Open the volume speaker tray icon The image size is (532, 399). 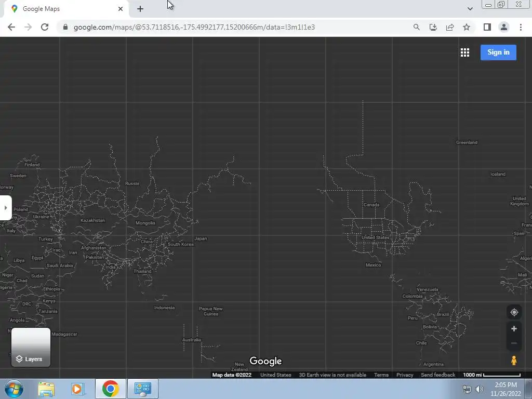pyautogui.click(x=479, y=389)
